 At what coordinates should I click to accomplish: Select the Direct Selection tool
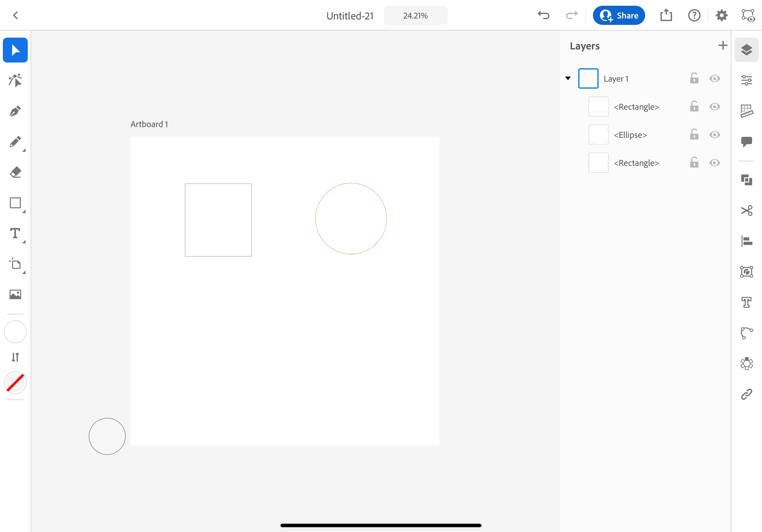coord(15,81)
